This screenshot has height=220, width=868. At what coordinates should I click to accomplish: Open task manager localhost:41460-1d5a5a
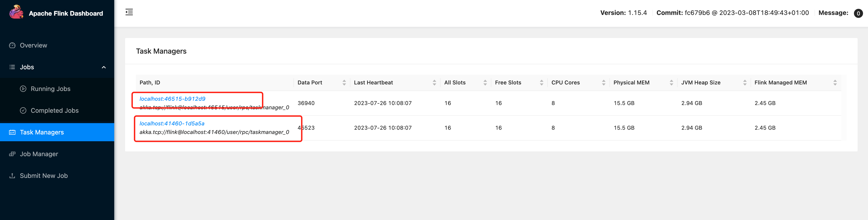(172, 123)
